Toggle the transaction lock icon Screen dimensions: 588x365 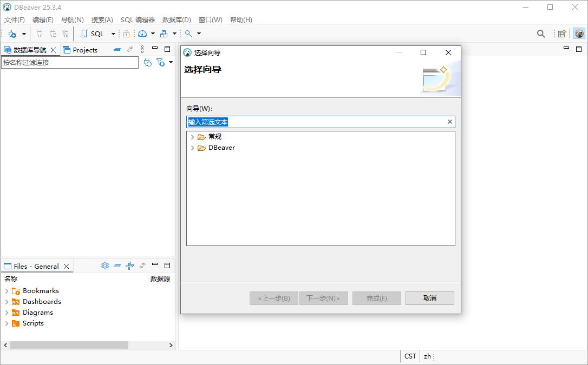pos(125,34)
